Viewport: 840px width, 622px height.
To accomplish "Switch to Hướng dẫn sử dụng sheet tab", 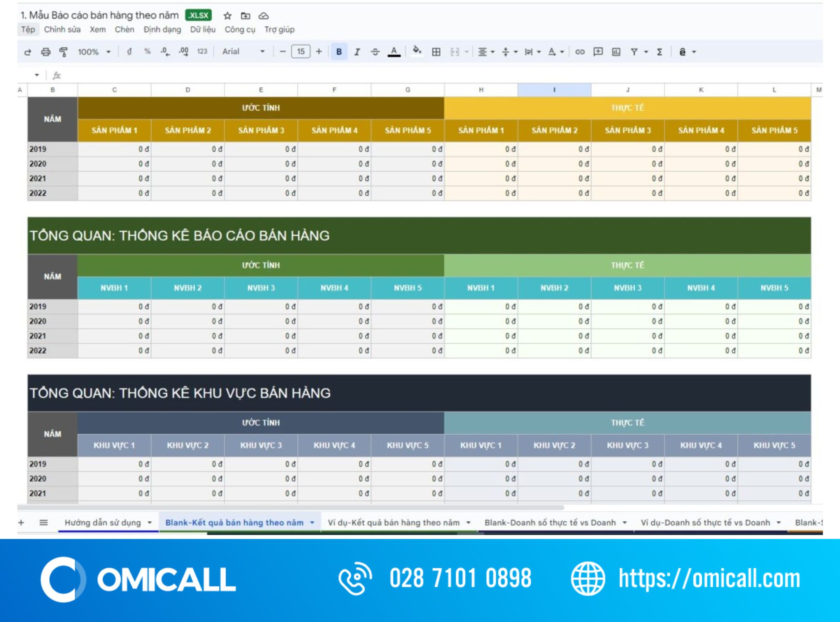I will (103, 522).
